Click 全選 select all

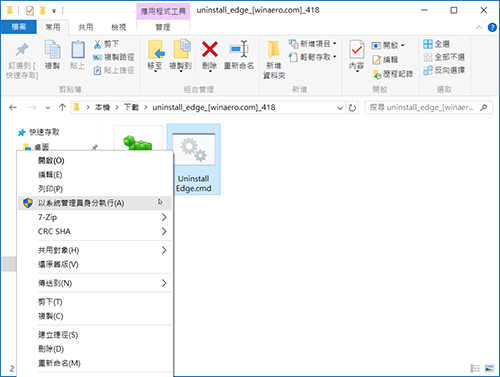point(436,44)
